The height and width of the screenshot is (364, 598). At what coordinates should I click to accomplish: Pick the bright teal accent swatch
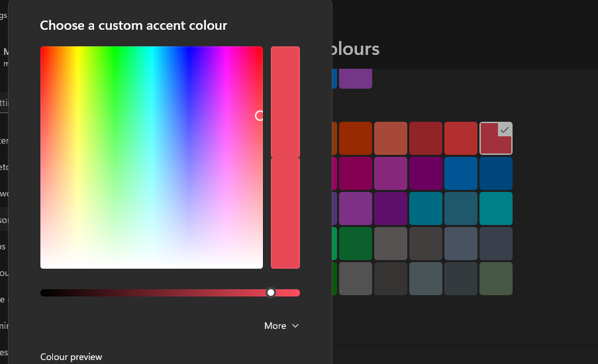click(x=496, y=208)
